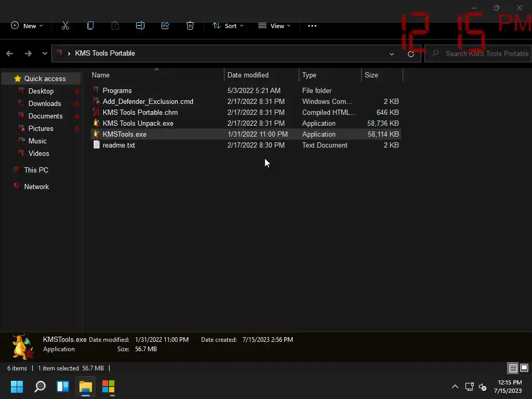The height and width of the screenshot is (399, 532).
Task: Open Desktop in the sidebar
Action: (41, 91)
